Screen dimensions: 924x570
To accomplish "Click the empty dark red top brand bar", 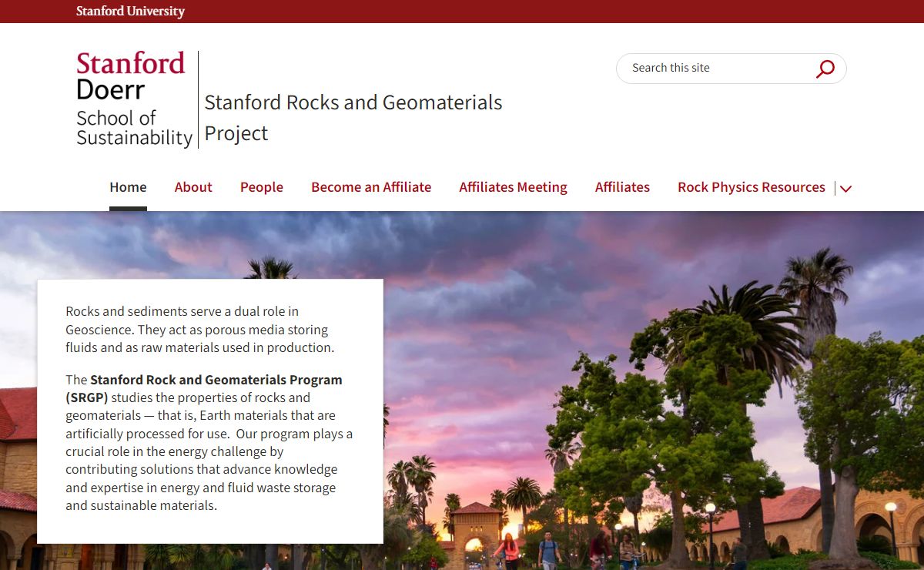I will (x=539, y=12).
